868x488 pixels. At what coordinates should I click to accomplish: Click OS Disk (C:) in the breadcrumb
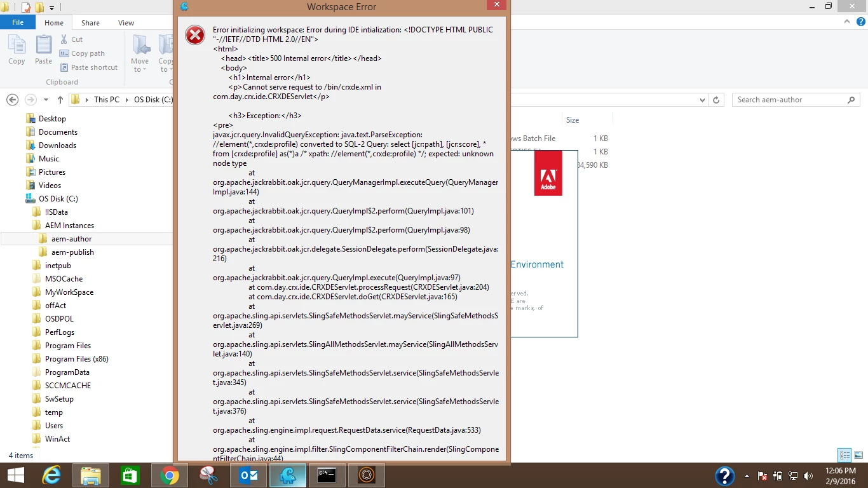pos(153,100)
